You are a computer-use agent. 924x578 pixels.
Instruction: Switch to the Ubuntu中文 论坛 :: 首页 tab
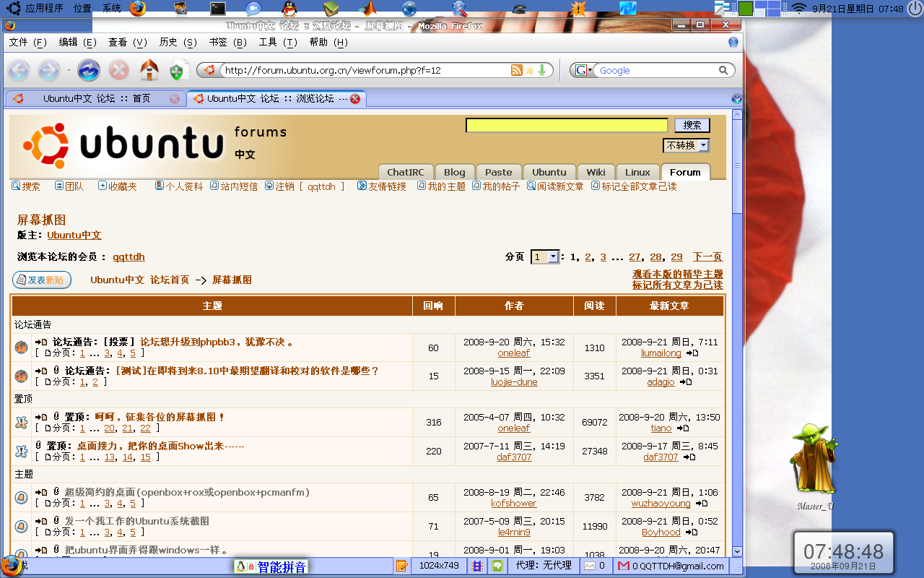click(x=95, y=98)
